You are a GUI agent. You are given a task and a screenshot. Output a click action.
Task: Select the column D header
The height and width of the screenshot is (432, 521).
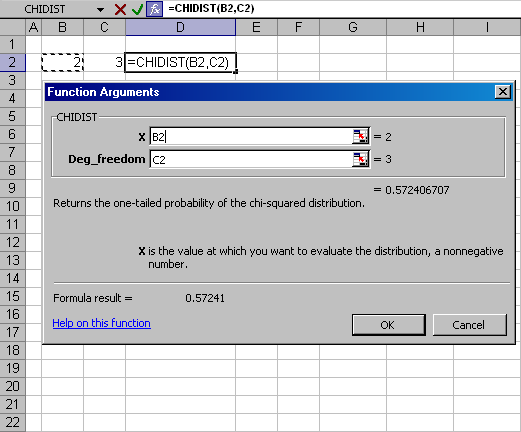(180, 27)
